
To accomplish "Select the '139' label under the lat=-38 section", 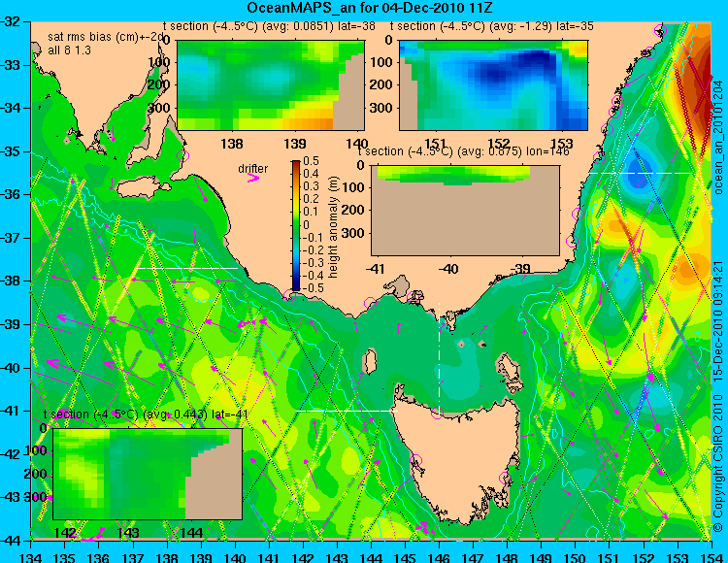I will tap(295, 144).
